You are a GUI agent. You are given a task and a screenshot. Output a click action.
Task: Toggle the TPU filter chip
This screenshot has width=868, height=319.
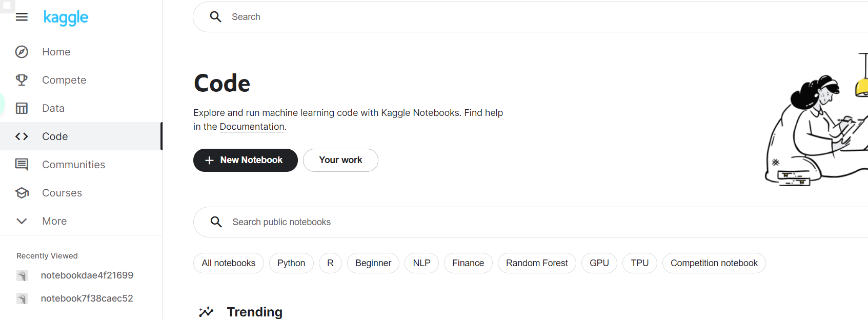640,263
